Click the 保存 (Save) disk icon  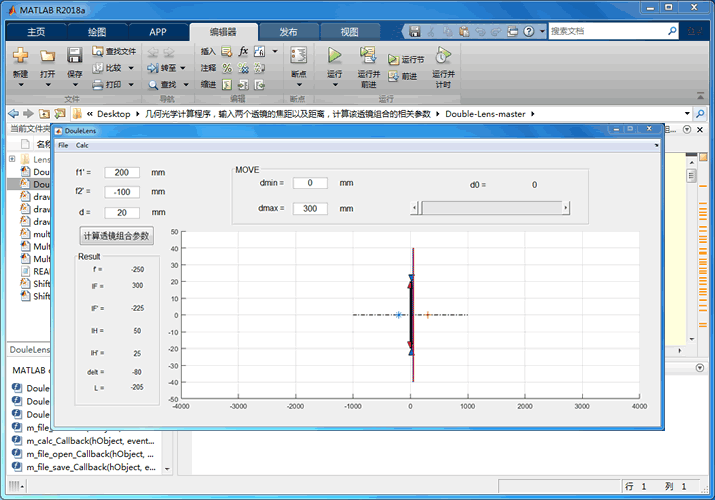coord(74,56)
